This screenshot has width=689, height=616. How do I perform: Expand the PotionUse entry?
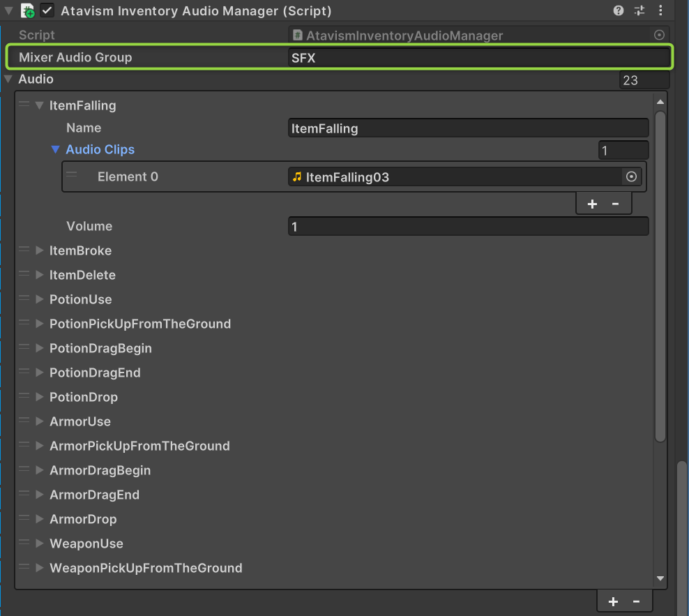tap(39, 299)
